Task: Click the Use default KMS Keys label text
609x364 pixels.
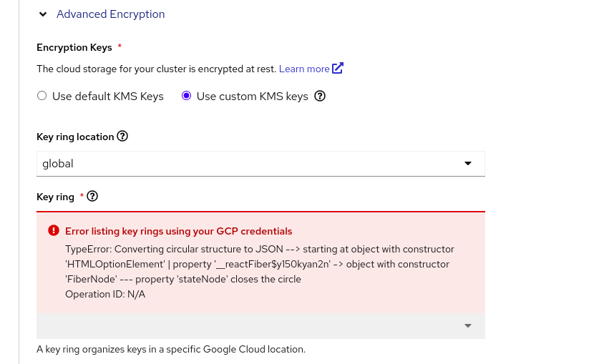Action: click(x=108, y=96)
